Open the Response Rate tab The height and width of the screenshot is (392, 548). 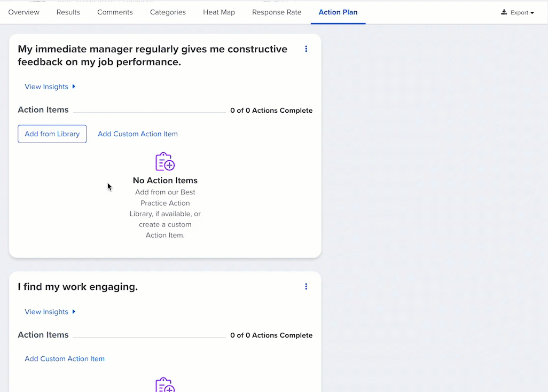[x=277, y=12]
